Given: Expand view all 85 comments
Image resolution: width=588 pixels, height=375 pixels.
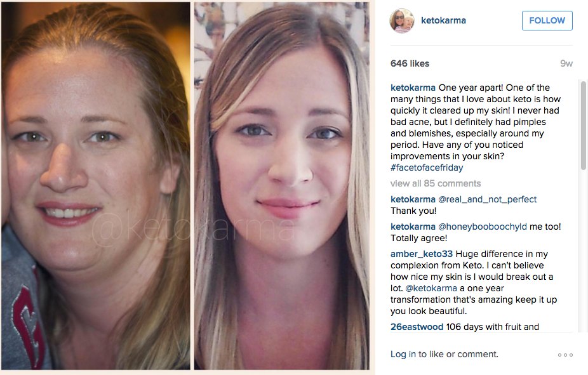Looking at the screenshot, I should tap(436, 183).
